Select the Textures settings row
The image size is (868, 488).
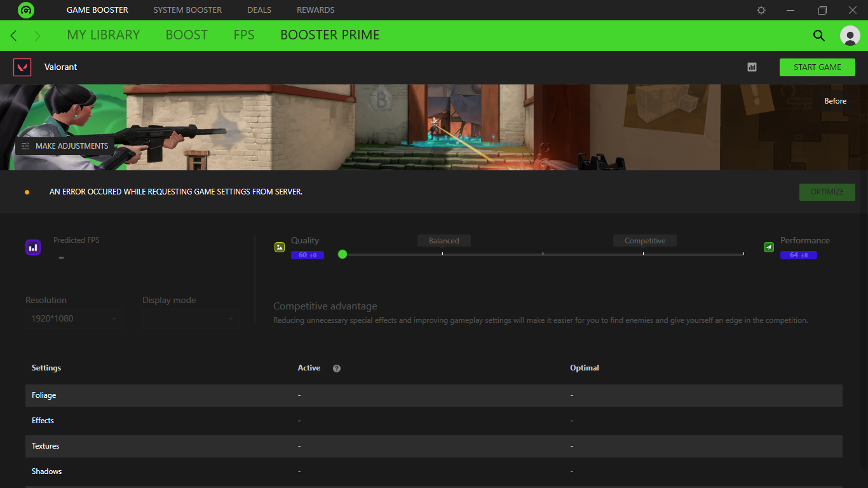[434, 446]
